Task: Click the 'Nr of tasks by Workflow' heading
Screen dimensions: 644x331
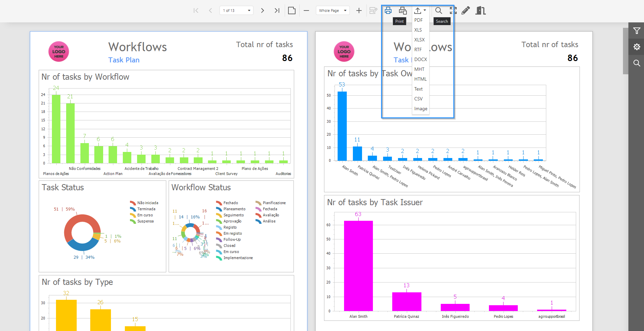Action: coord(85,77)
